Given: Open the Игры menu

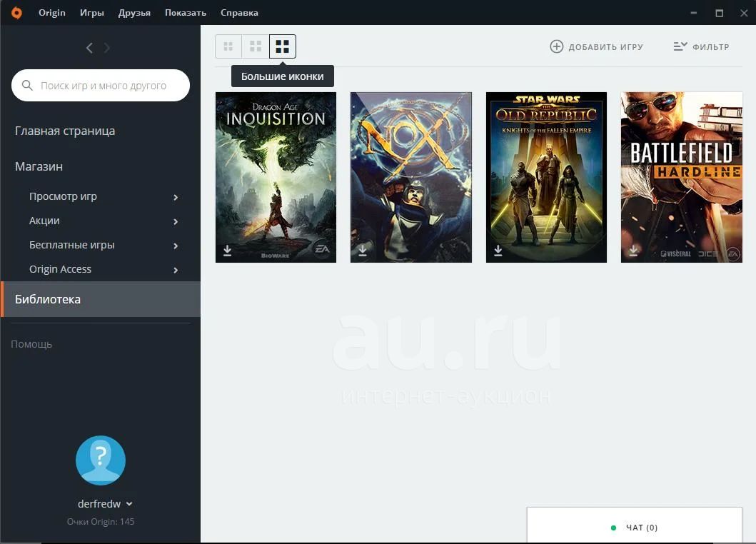Looking at the screenshot, I should 92,13.
